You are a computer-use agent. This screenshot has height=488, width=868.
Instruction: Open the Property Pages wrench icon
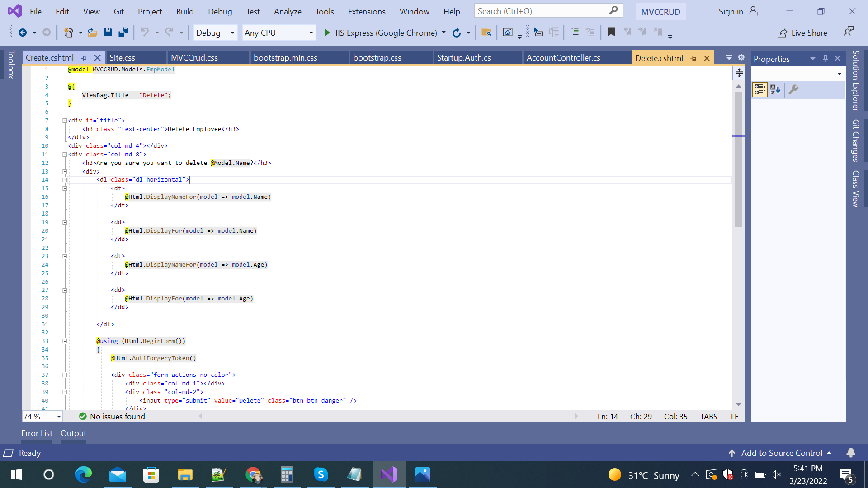[793, 89]
